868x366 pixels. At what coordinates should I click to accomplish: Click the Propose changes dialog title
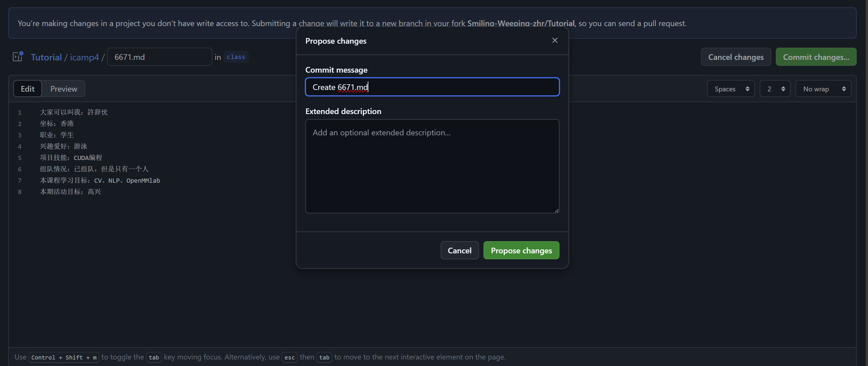tap(336, 41)
